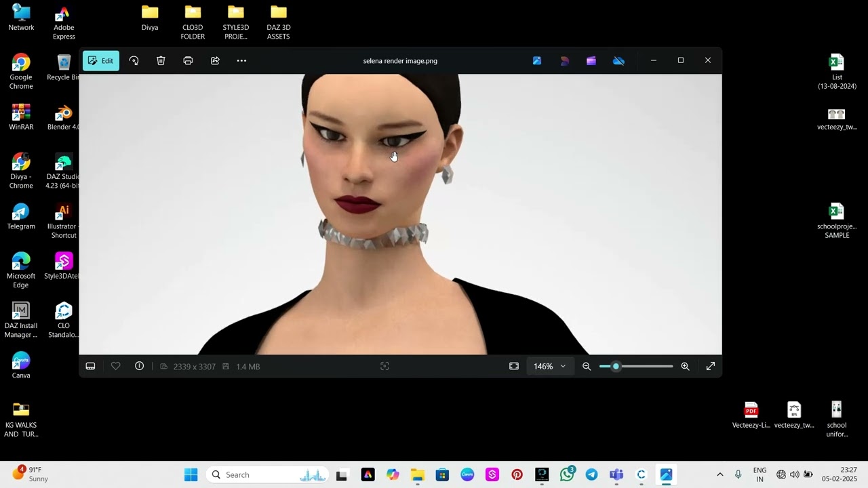Select the Divya - Chrome desktop shortcut

click(x=21, y=171)
